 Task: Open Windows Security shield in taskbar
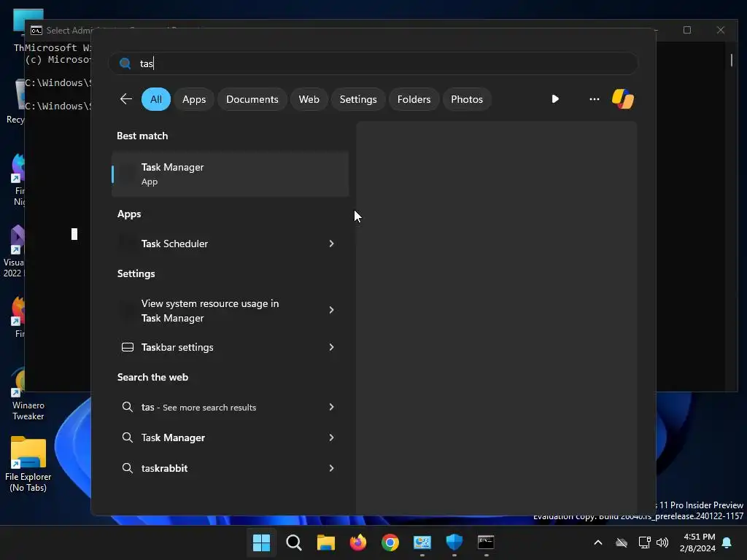tap(454, 542)
